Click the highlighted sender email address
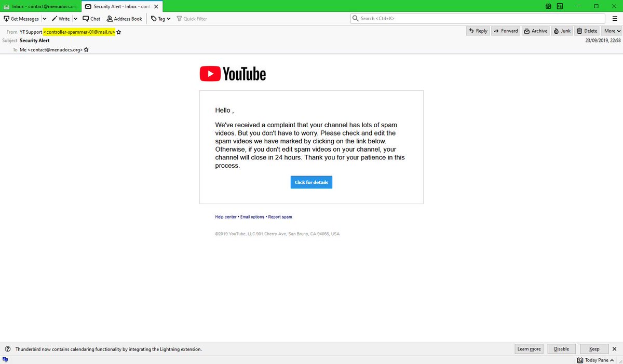623x364 pixels. [79, 32]
